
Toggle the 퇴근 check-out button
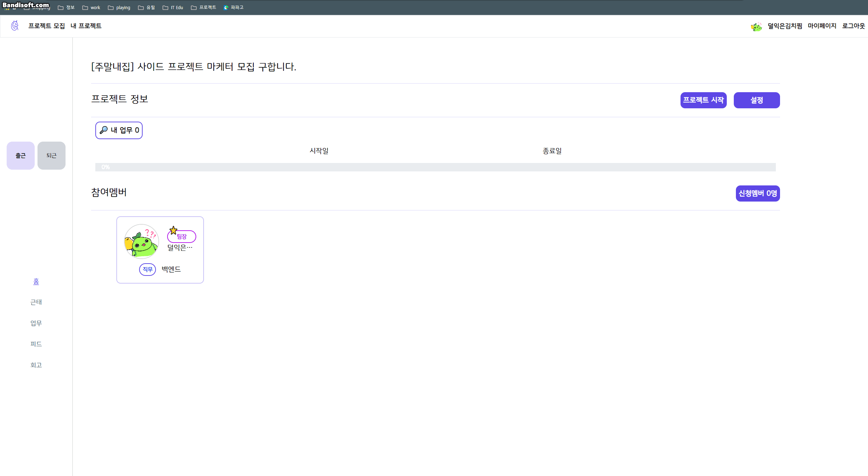pos(52,156)
